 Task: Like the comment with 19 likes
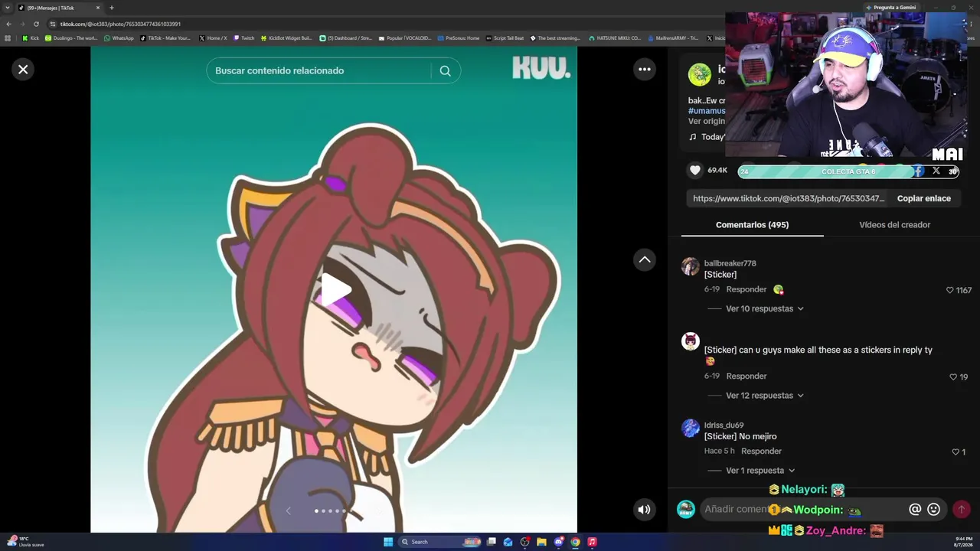953,377
